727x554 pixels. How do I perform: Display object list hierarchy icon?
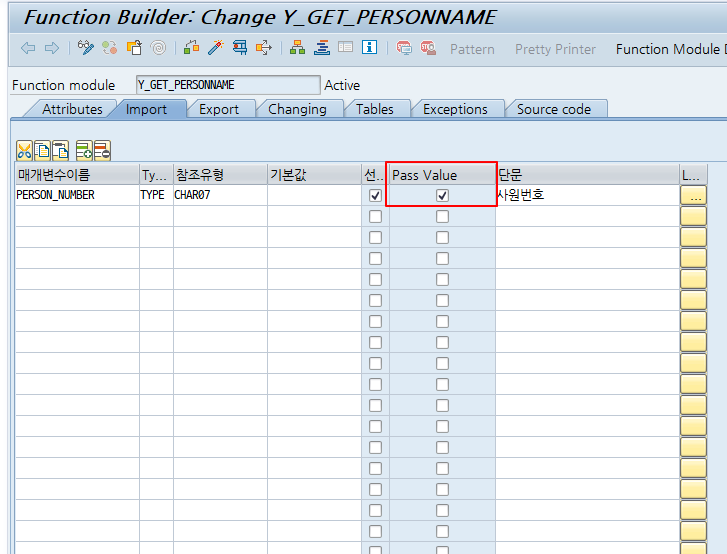pos(297,48)
